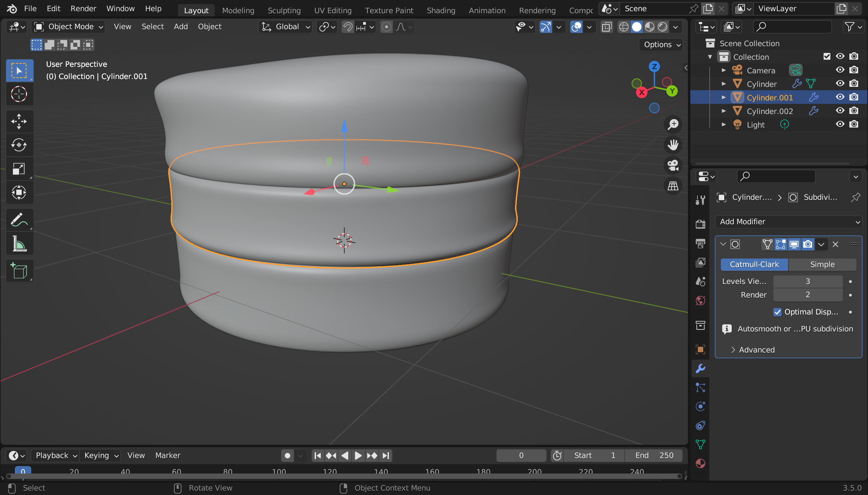Toggle modifier show in render
This screenshot has height=495, width=868.
(x=808, y=244)
